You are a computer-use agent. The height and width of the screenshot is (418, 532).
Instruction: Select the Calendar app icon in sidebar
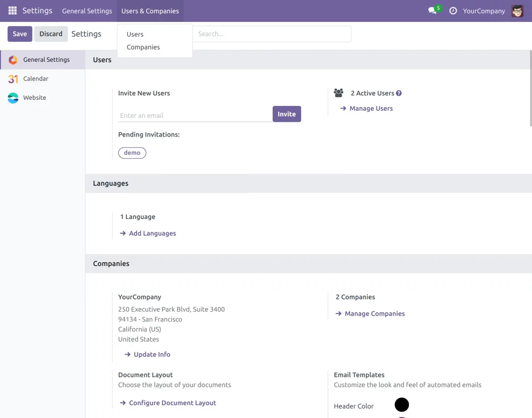[x=13, y=79]
